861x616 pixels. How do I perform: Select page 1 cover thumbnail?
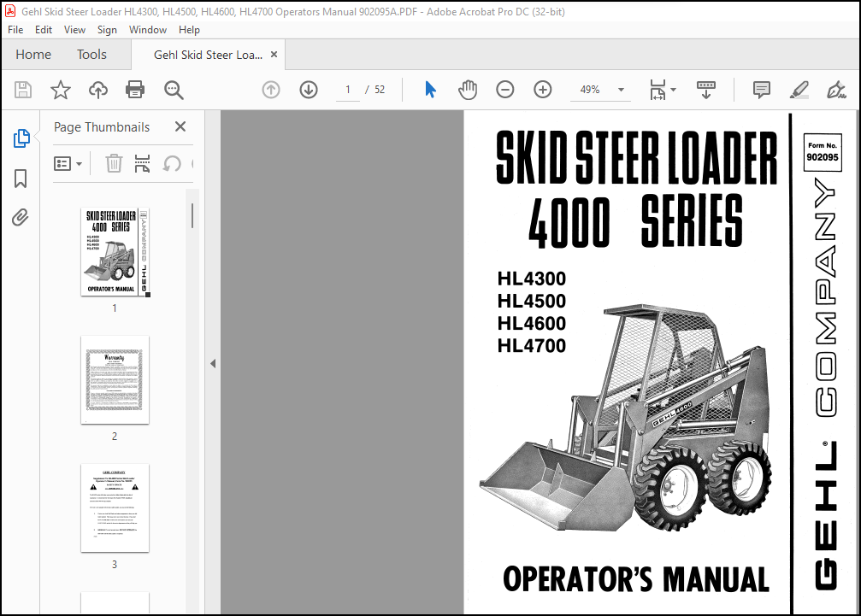point(115,252)
